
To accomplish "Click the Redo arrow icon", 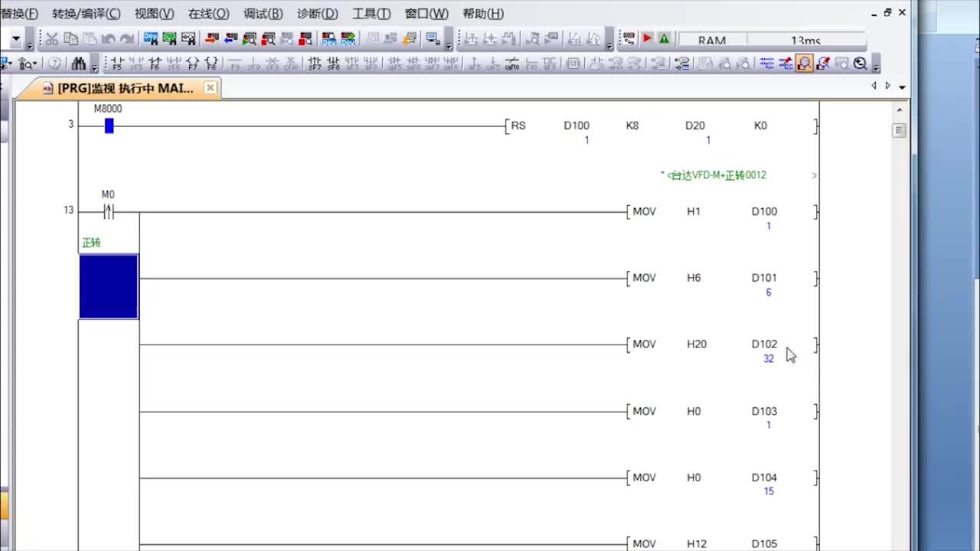I will tap(126, 39).
